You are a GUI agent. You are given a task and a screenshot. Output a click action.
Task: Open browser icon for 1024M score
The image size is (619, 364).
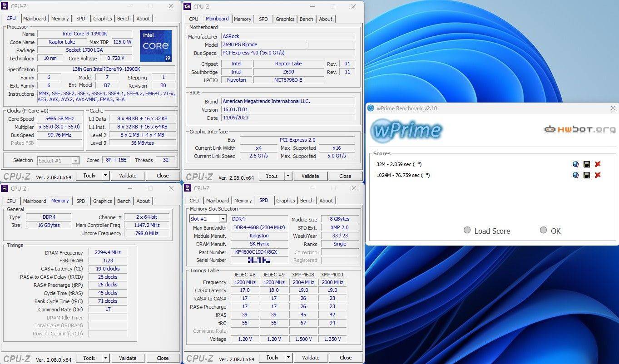click(576, 175)
